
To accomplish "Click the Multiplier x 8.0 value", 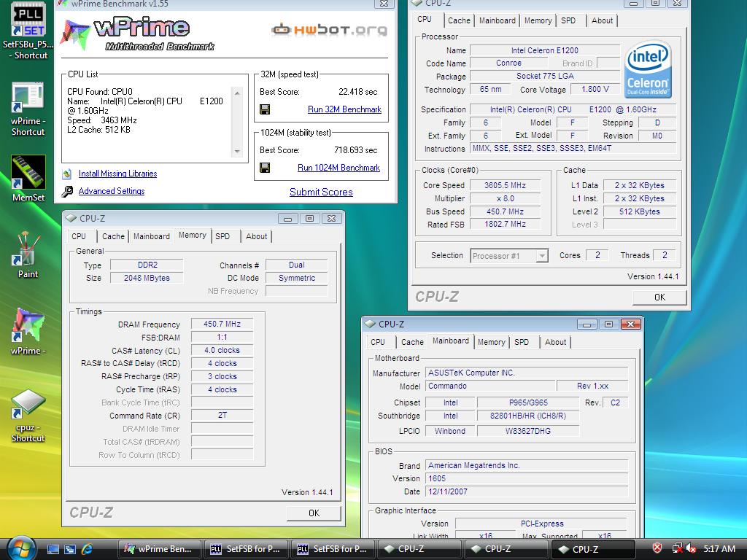I will (505, 198).
